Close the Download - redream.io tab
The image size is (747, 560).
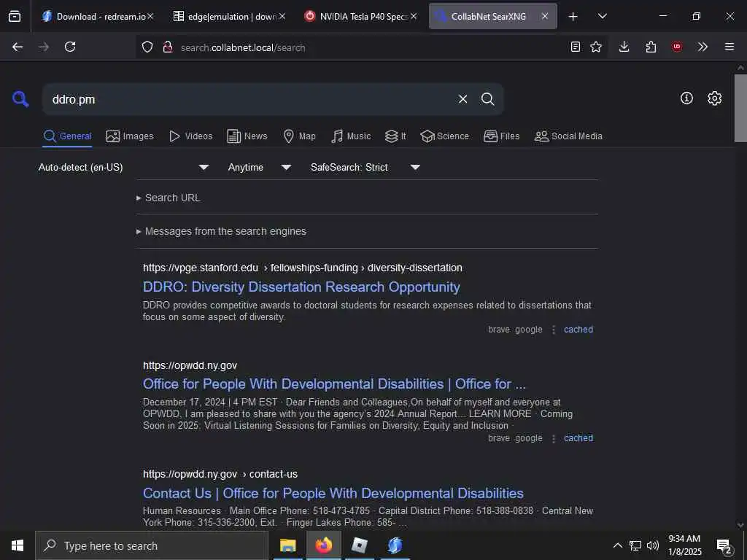pos(150,16)
